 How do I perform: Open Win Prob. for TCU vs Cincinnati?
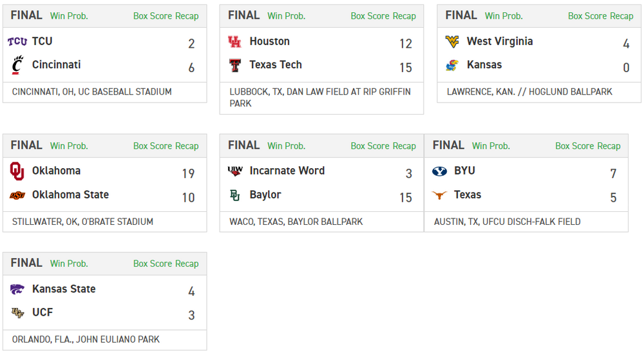click(x=69, y=16)
